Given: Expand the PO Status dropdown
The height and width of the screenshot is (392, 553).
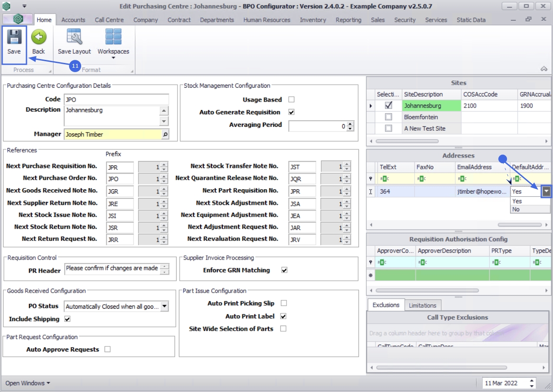Looking at the screenshot, I should click(164, 306).
